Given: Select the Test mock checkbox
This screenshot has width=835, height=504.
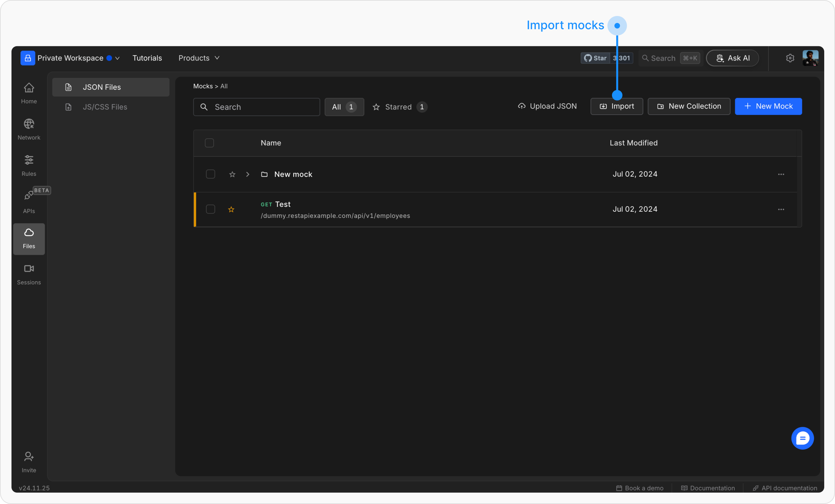Looking at the screenshot, I should point(210,209).
